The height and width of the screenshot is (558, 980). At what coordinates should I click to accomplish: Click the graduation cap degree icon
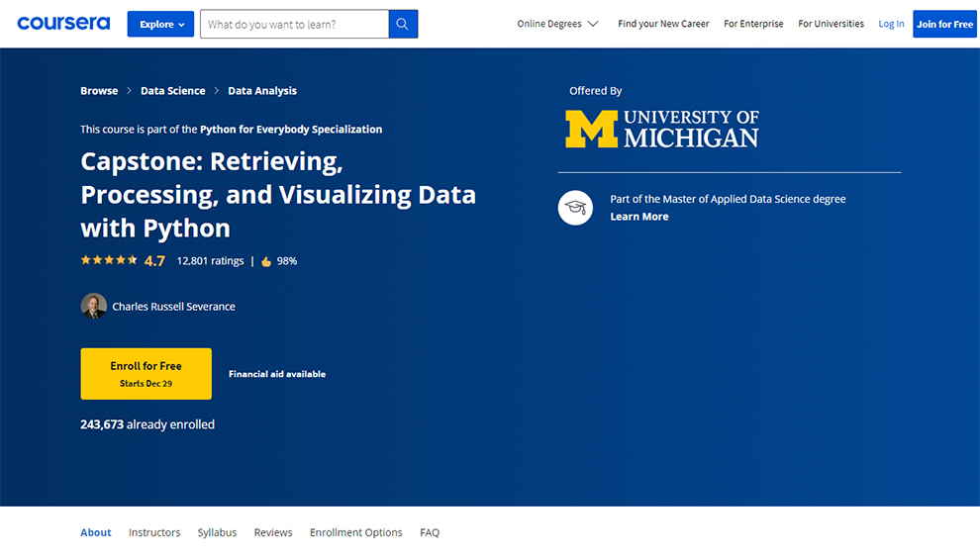pyautogui.click(x=575, y=208)
